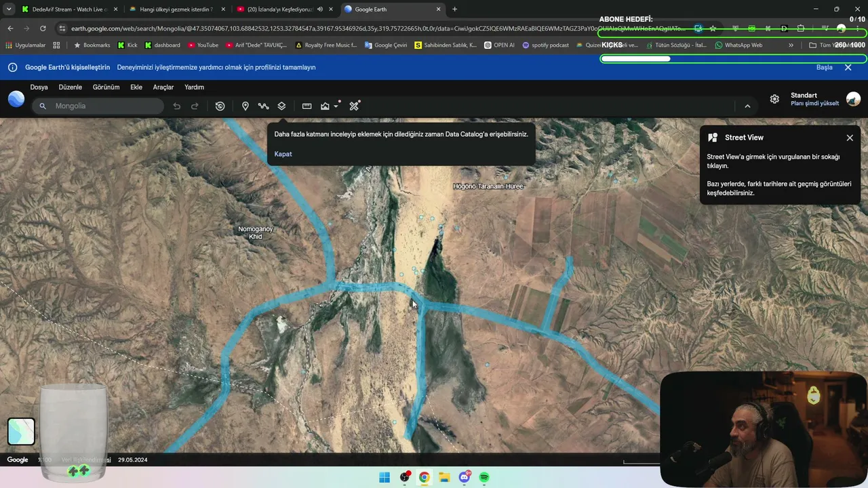The width and height of the screenshot is (868, 488).
Task: Open the Araçlar menu
Action: pos(163,87)
